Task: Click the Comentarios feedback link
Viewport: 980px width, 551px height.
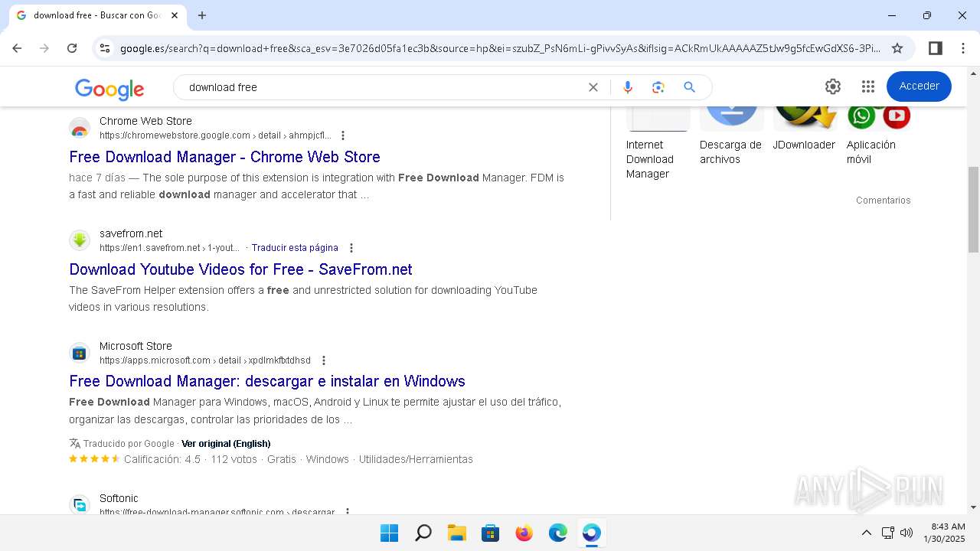Action: tap(884, 201)
